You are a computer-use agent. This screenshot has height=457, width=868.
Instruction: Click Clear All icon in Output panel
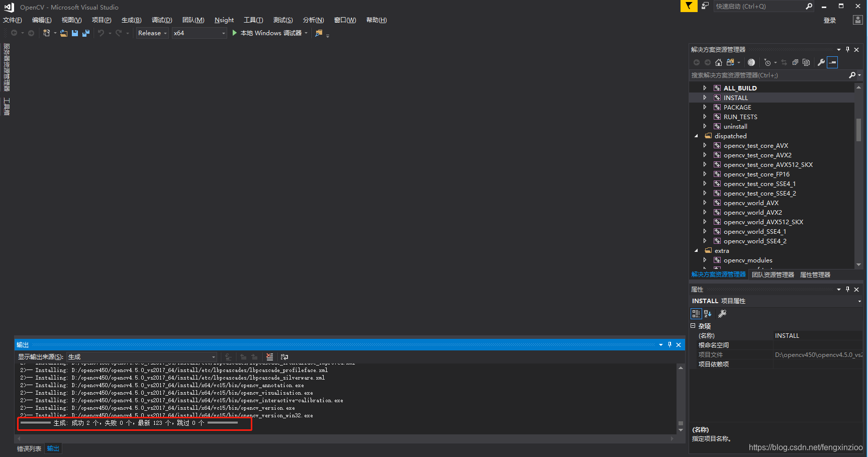coord(270,357)
